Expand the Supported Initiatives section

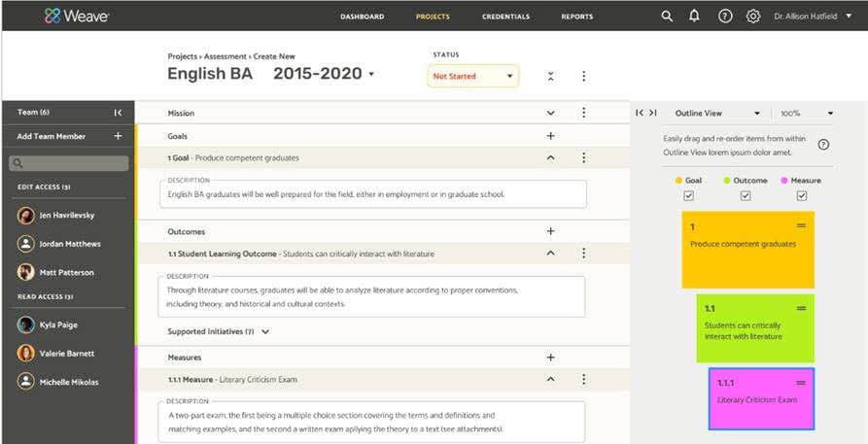coord(266,331)
